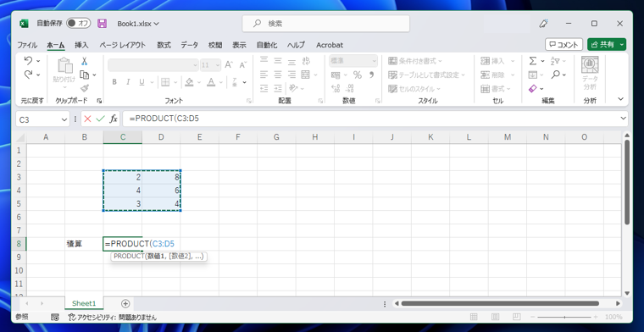Screen dimensions: 644x332
Task: Open the ファイル tab
Action: (27, 45)
